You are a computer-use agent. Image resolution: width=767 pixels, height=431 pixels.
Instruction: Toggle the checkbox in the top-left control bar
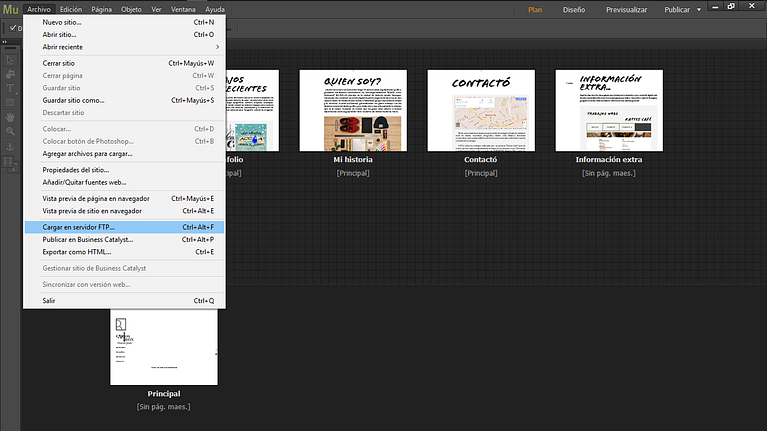click(11, 28)
